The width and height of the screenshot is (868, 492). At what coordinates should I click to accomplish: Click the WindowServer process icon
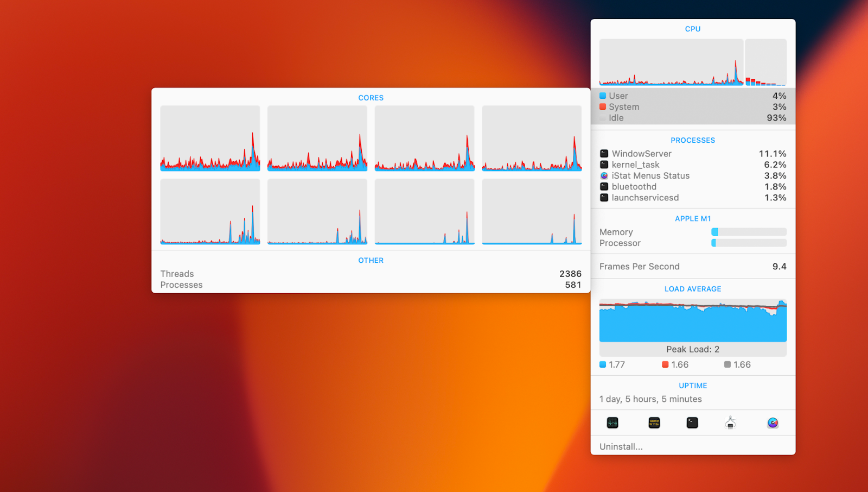tap(604, 154)
